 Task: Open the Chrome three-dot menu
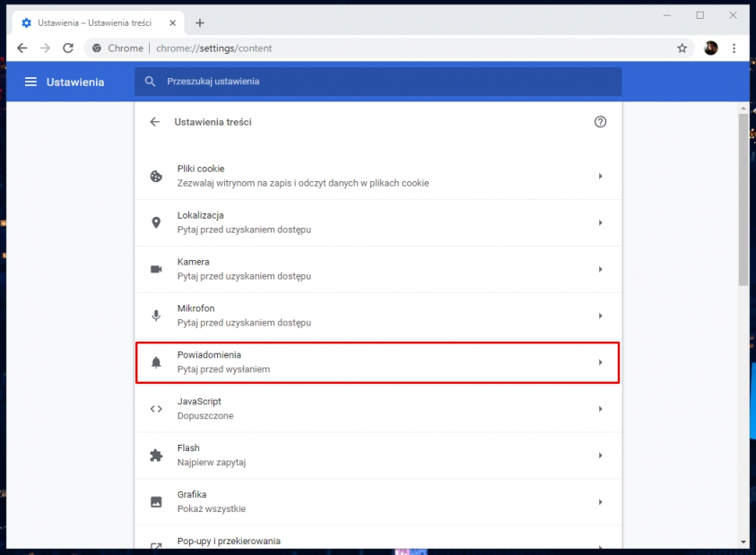[734, 48]
